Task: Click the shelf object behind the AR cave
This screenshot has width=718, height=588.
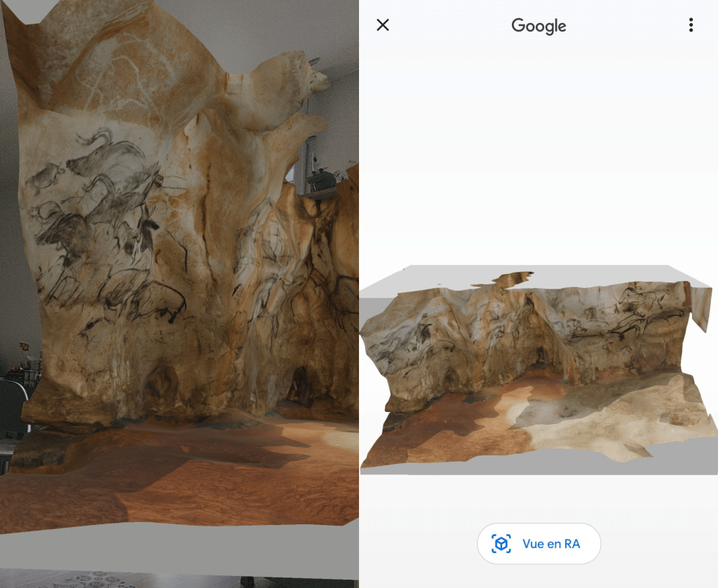Action: [x=323, y=179]
